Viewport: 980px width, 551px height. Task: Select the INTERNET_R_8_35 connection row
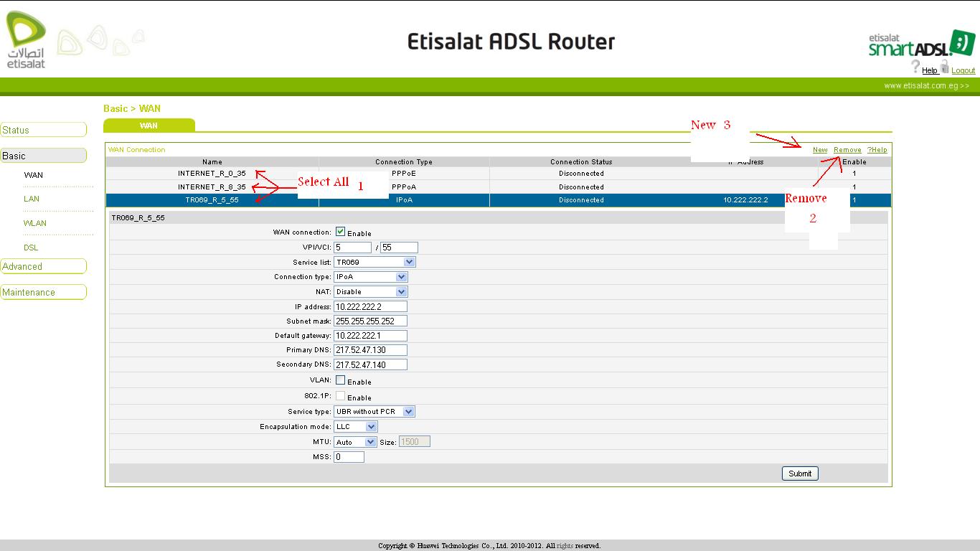pyautogui.click(x=499, y=187)
